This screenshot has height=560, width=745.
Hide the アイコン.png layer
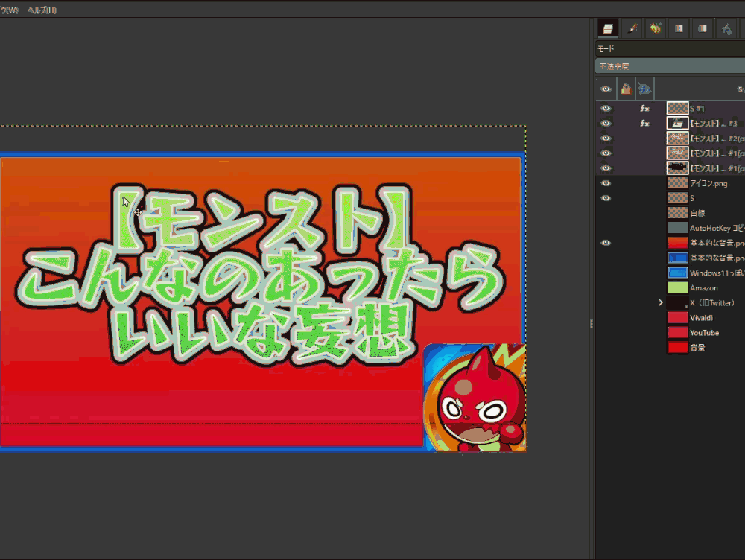tap(606, 183)
